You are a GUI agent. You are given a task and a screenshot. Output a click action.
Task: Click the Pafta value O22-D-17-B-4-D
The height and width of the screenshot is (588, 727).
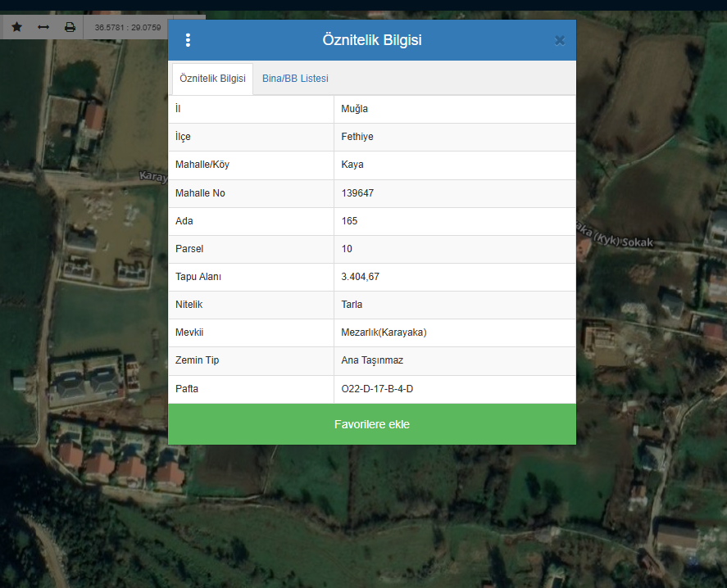[x=377, y=389]
